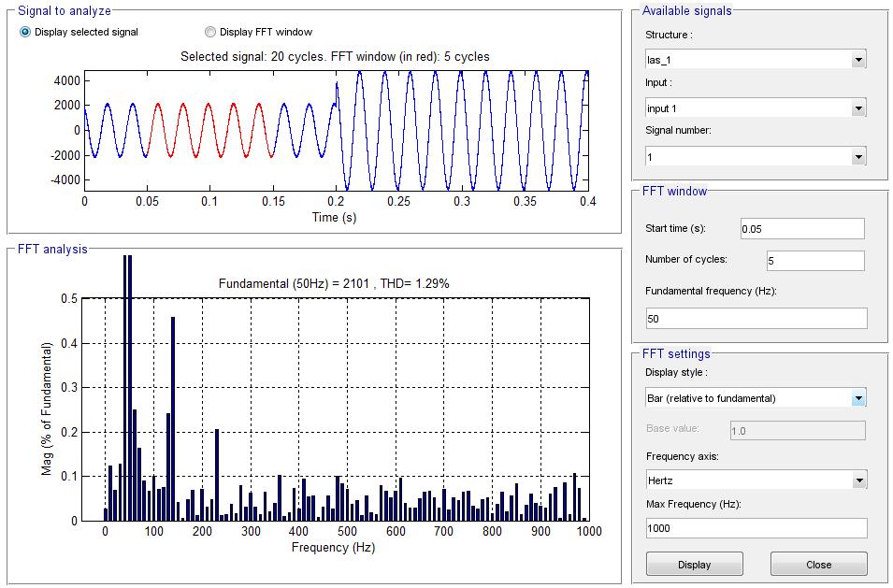Click the "Frequency (Hz)" axis label

333,548
